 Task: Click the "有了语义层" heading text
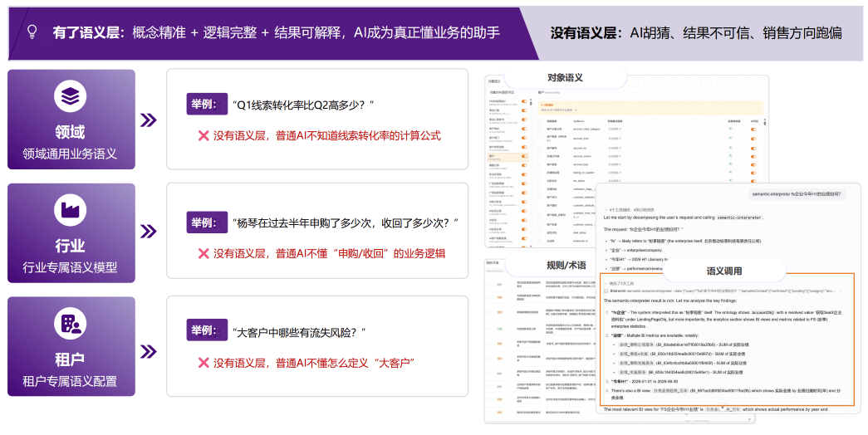pyautogui.click(x=88, y=32)
